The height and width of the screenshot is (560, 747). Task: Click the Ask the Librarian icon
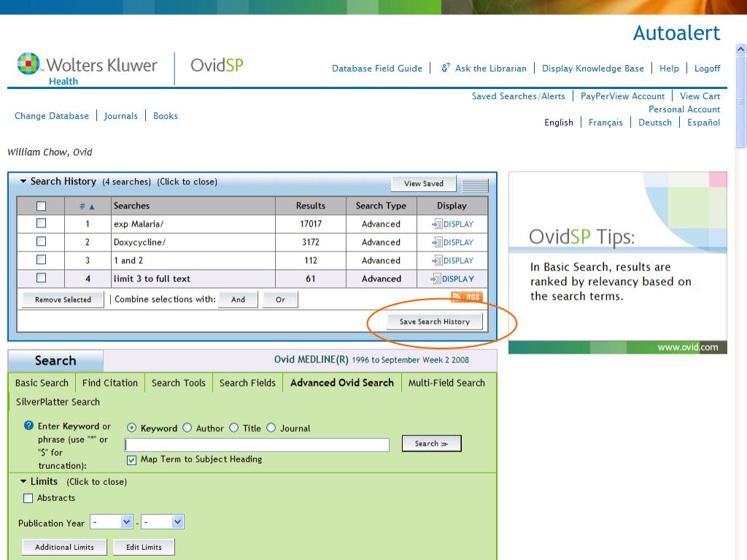click(446, 68)
